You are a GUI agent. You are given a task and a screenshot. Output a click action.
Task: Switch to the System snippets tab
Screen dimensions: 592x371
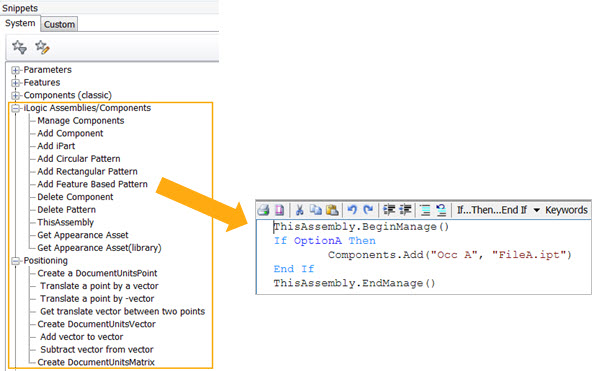[20, 23]
